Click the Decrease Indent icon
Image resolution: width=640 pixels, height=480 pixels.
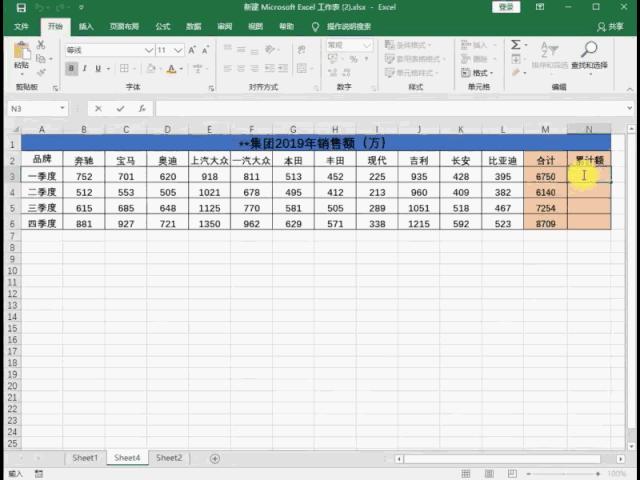(270, 69)
